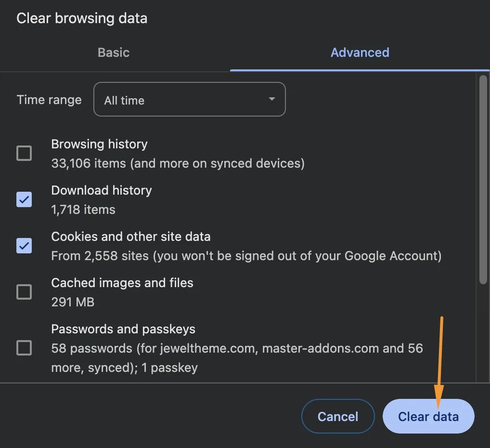Click the "Cached images and files" label
Screen dimensions: 490x448
click(x=122, y=283)
